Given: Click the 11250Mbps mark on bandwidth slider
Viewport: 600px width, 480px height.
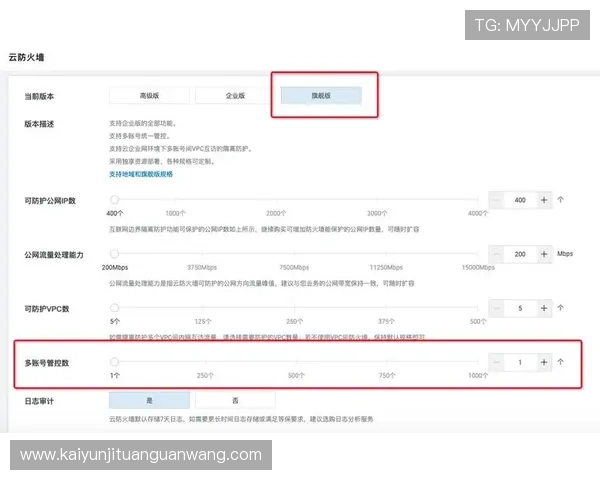Looking at the screenshot, I should 386,267.
